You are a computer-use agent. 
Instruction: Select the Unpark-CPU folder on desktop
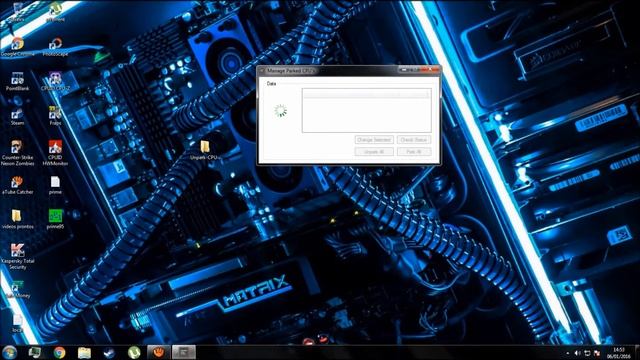pyautogui.click(x=205, y=150)
